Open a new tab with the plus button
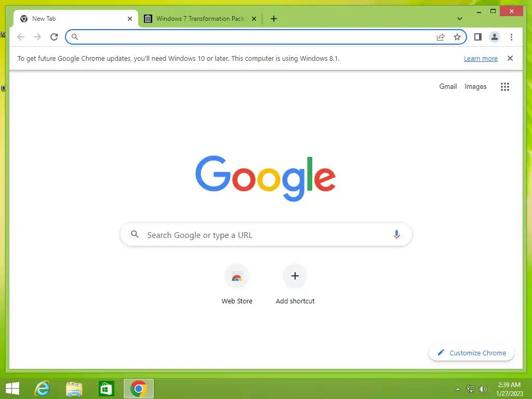The height and width of the screenshot is (399, 532). [x=274, y=19]
